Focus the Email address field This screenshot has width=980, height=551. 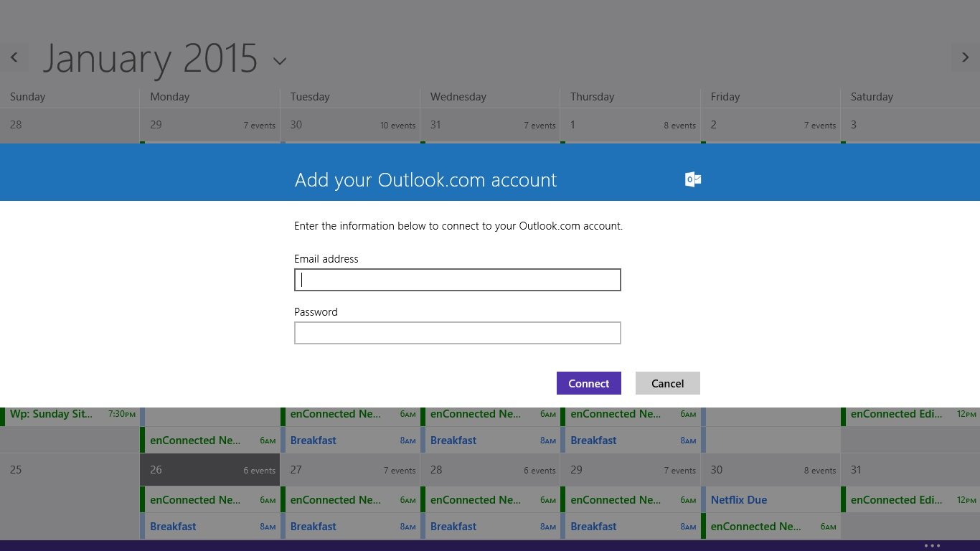coord(458,280)
